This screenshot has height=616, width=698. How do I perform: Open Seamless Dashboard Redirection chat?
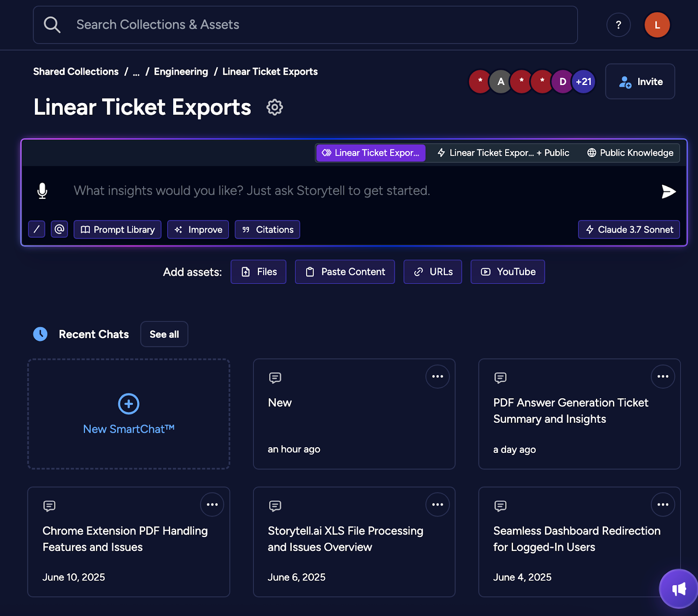[579, 542]
